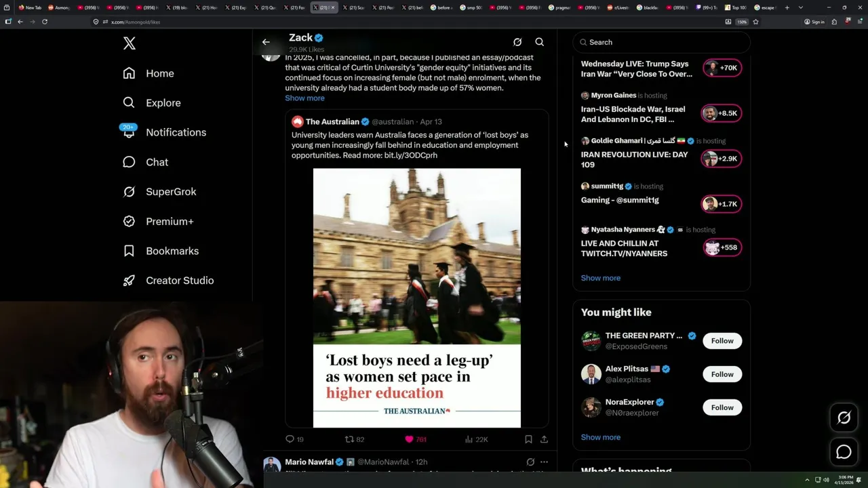Open the volume icon in system tray
The image size is (868, 488).
[x=826, y=480]
